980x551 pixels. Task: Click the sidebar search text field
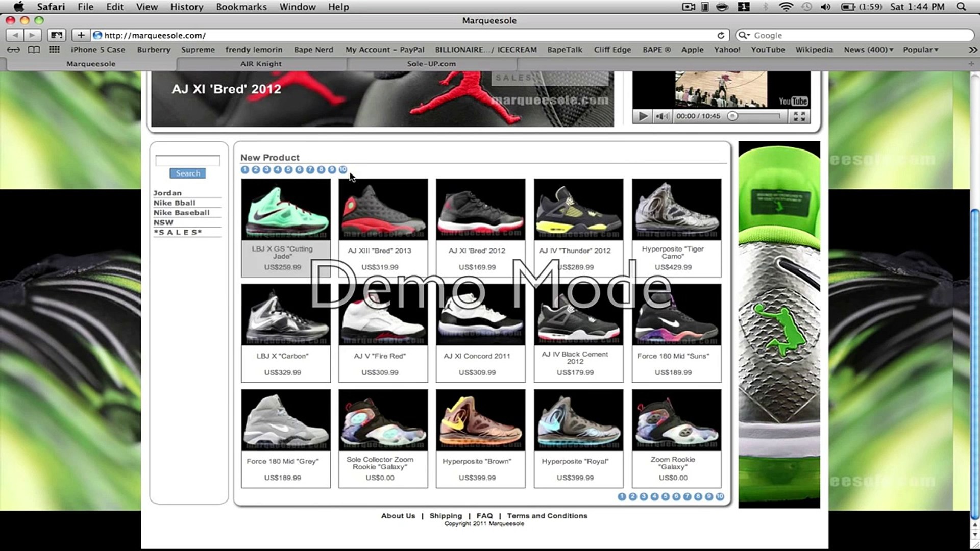coord(187,160)
